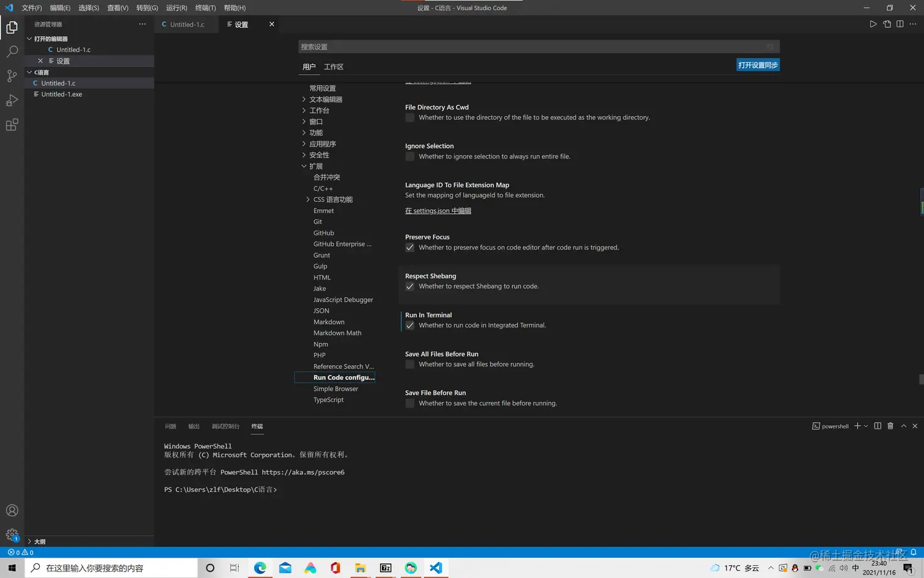Expand the 文本编辑器 settings group
This screenshot has width=924, height=578.
point(304,99)
